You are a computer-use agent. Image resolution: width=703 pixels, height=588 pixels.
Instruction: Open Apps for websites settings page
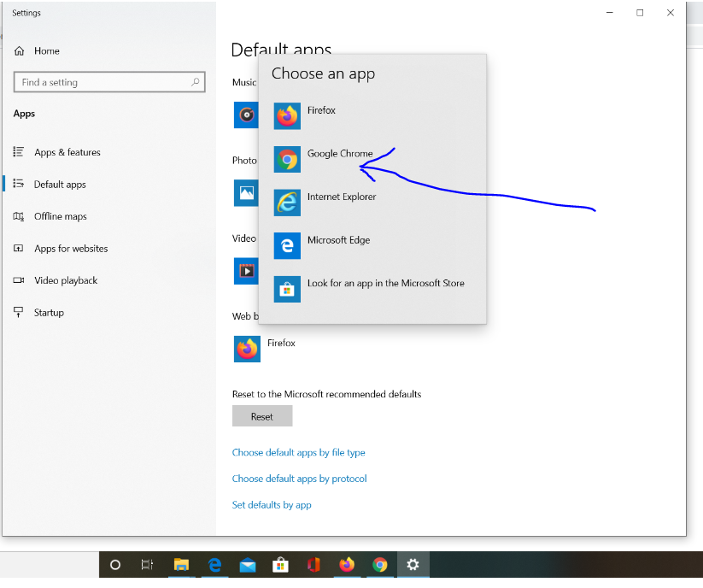click(x=71, y=249)
